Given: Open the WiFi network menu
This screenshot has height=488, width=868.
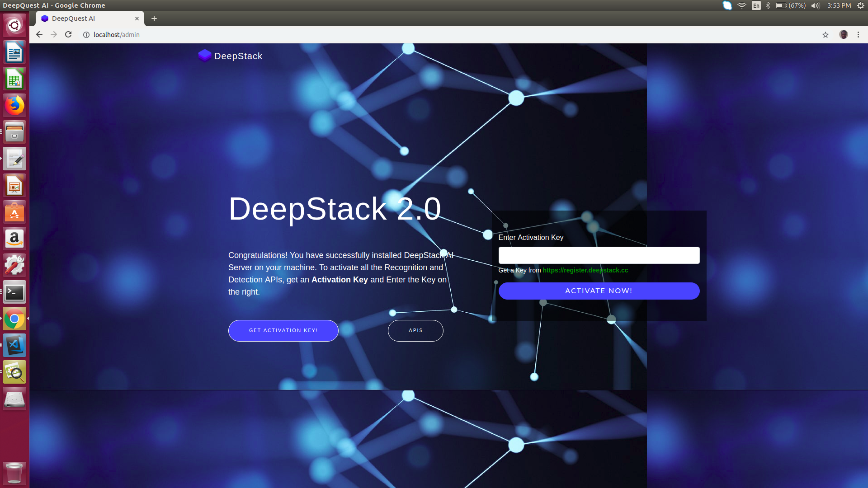Looking at the screenshot, I should (x=741, y=5).
